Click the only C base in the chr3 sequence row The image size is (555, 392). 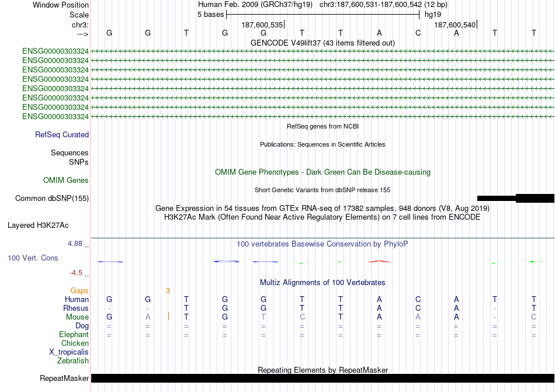[418, 33]
